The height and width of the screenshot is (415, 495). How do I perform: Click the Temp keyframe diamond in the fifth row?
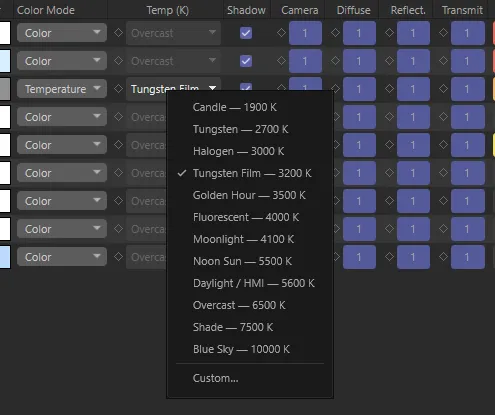[x=118, y=145]
